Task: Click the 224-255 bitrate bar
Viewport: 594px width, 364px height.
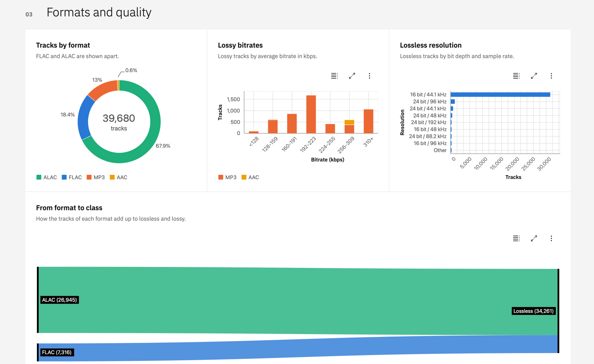Action: 330,129
